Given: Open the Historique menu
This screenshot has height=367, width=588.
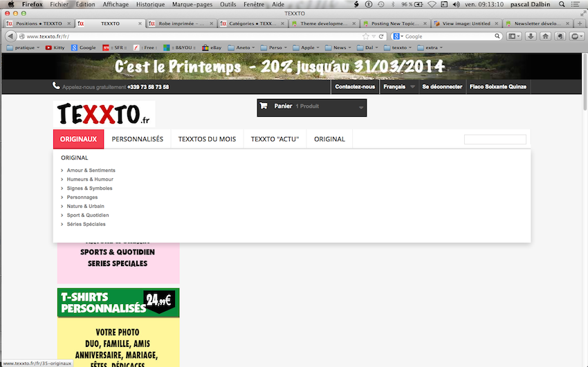Looking at the screenshot, I should [x=150, y=5].
